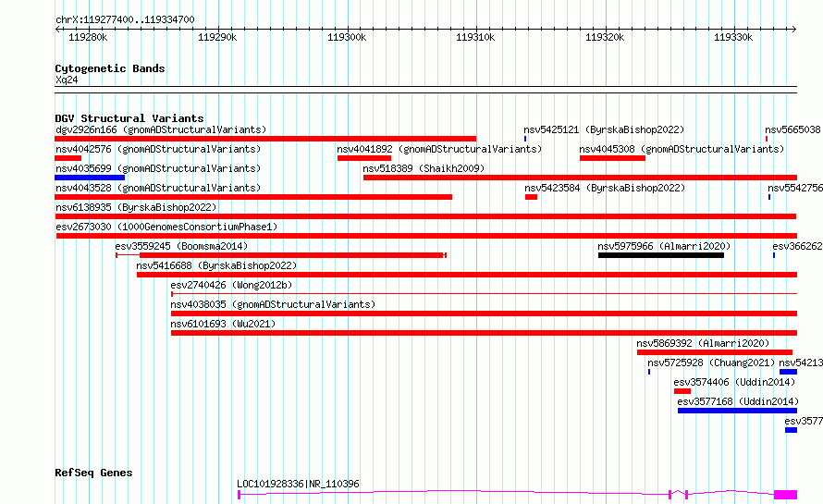Select the nsv4045308 red bar
Viewport: 823px width, 504px height.
click(x=612, y=158)
